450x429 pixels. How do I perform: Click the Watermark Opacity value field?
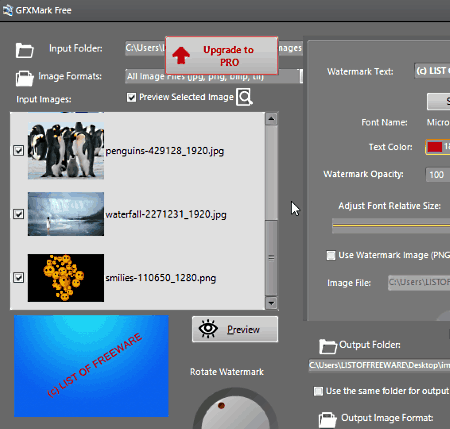[438, 175]
